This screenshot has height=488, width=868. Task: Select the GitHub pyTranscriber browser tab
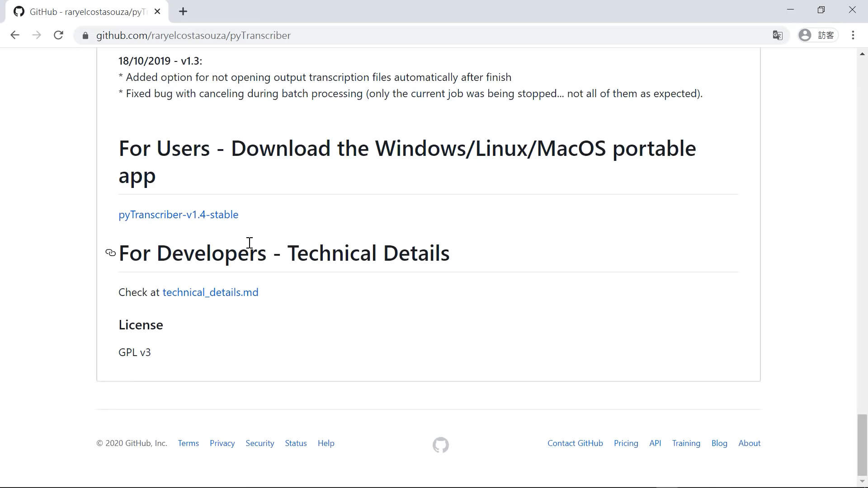86,12
